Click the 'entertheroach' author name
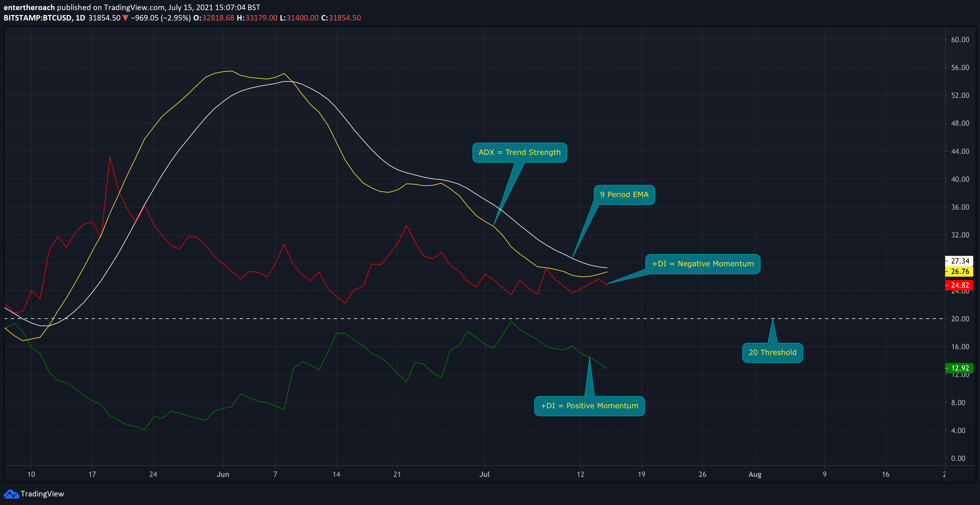The width and height of the screenshot is (980, 505). (x=29, y=7)
